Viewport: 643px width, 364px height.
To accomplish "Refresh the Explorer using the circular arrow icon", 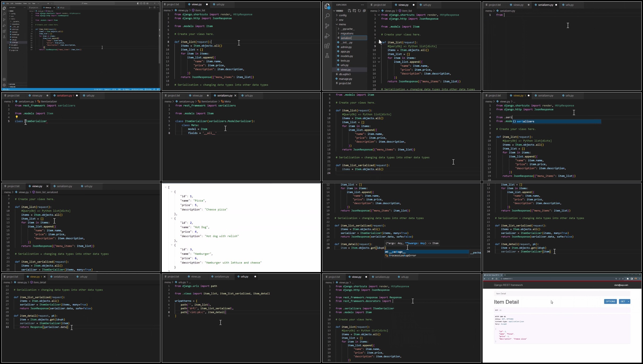I will coord(359,11).
